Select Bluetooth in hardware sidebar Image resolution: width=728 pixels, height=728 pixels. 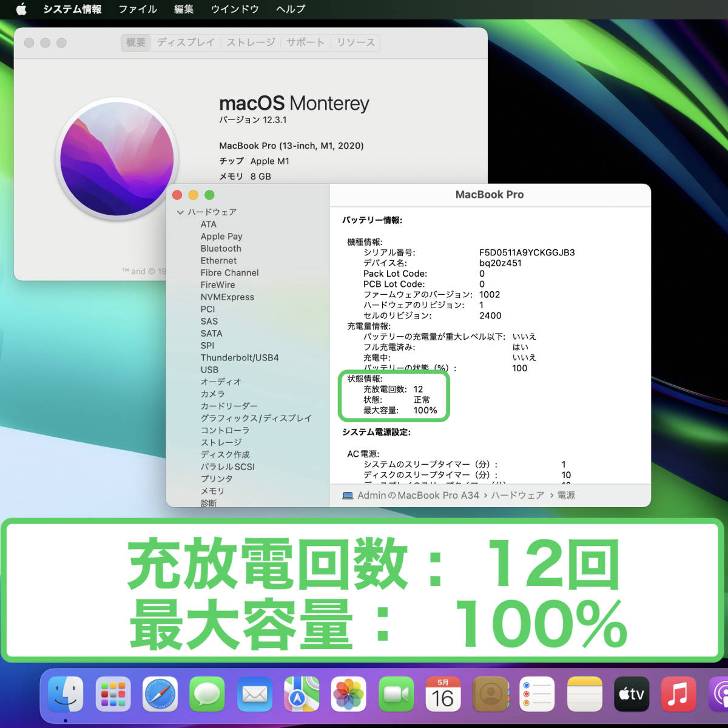coord(221,249)
